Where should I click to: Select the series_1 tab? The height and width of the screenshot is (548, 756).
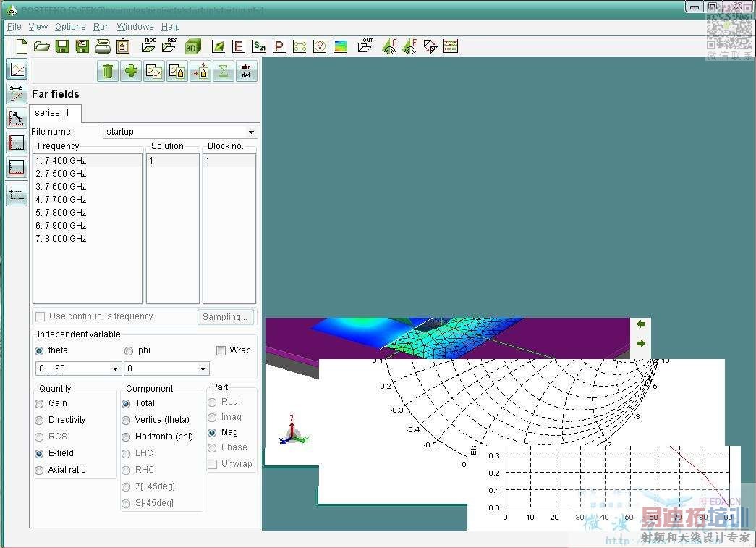[53, 113]
